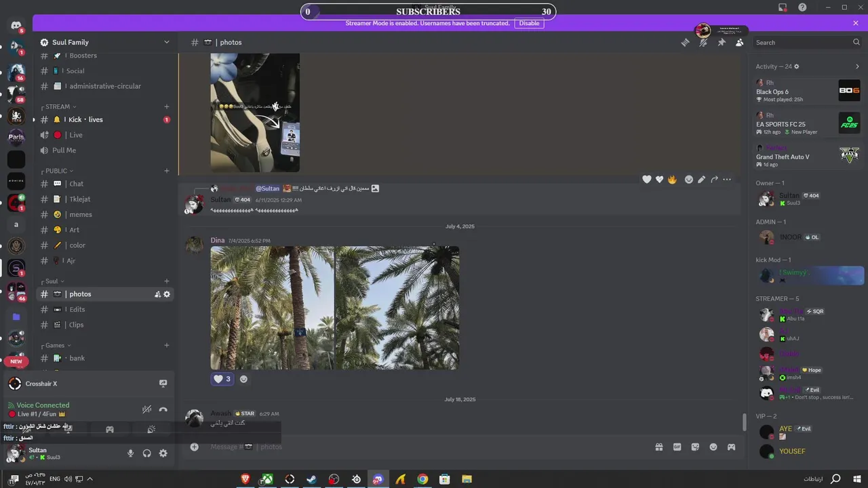Open Brave browser from taskbar
The image size is (868, 488).
coord(245,479)
